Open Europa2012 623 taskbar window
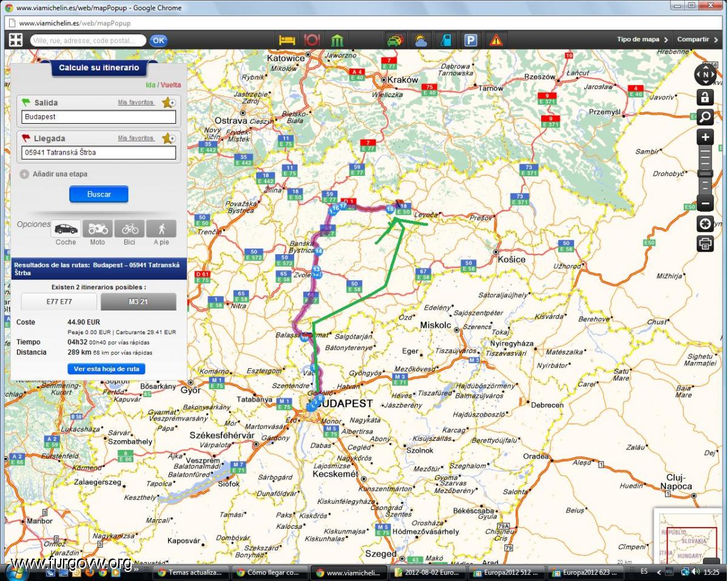This screenshot has height=581, width=728. (x=585, y=572)
